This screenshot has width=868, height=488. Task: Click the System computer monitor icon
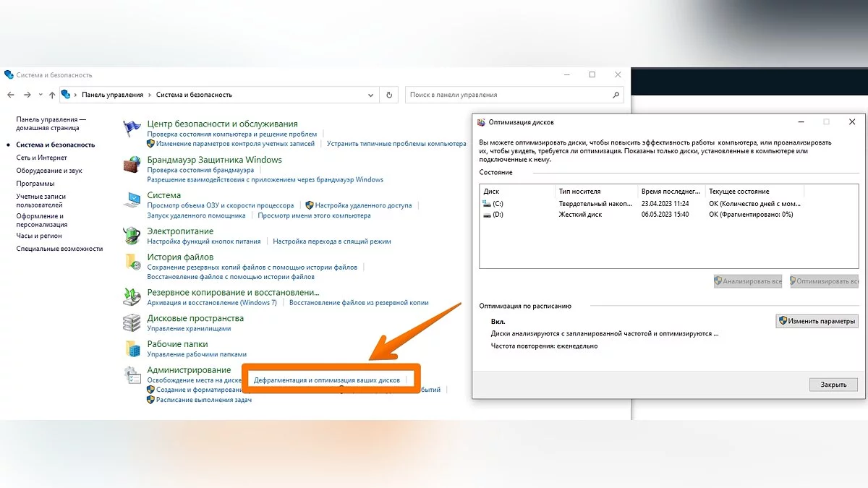tap(132, 200)
